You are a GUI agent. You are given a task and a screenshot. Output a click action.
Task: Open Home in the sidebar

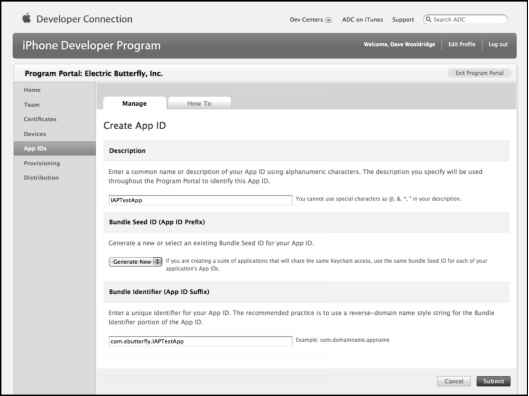pos(32,90)
